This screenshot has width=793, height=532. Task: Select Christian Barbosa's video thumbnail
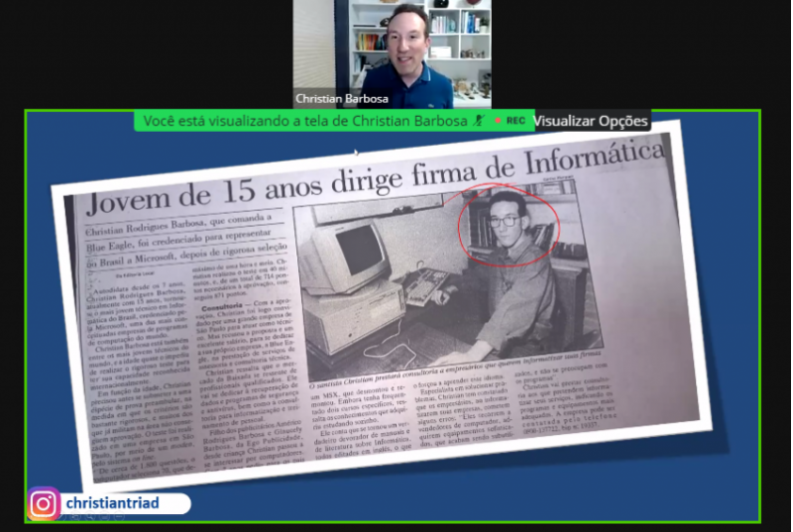392,54
